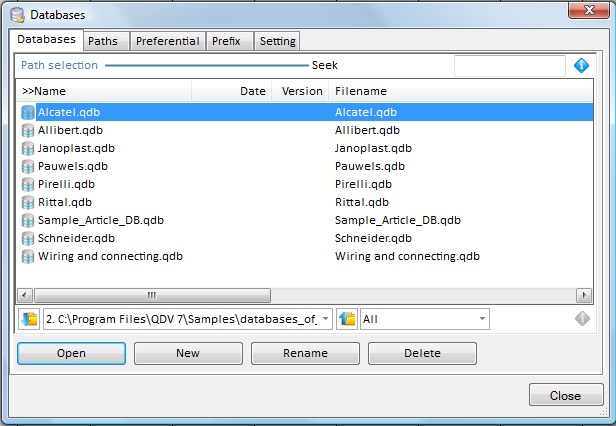Open the database path dropdown
This screenshot has height=426, width=616.
tap(325, 319)
